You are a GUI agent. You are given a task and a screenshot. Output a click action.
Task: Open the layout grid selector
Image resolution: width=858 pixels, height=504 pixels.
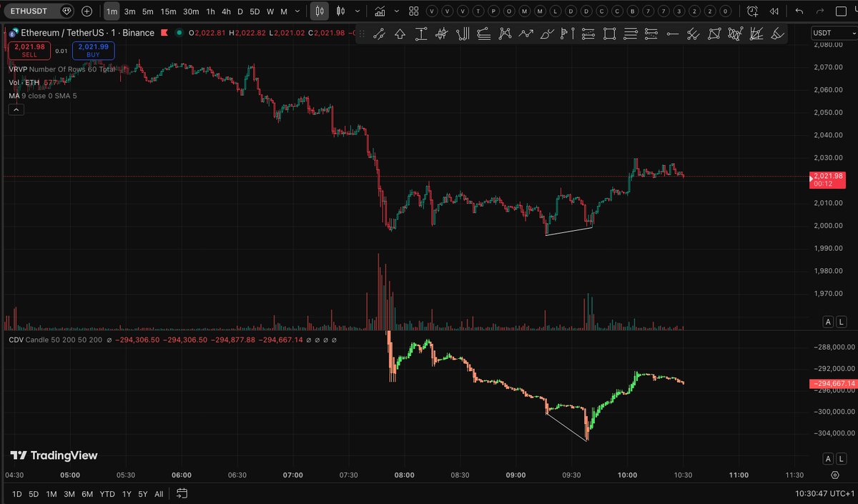414,11
